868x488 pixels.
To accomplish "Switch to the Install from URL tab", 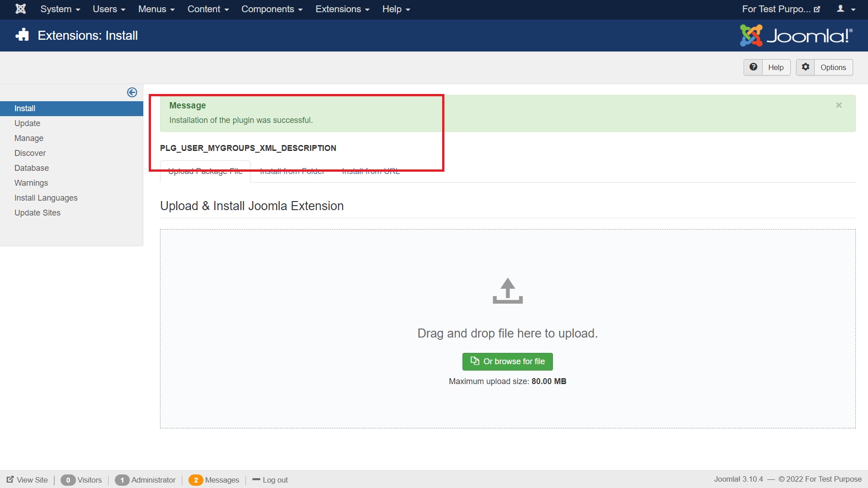I will pos(370,171).
